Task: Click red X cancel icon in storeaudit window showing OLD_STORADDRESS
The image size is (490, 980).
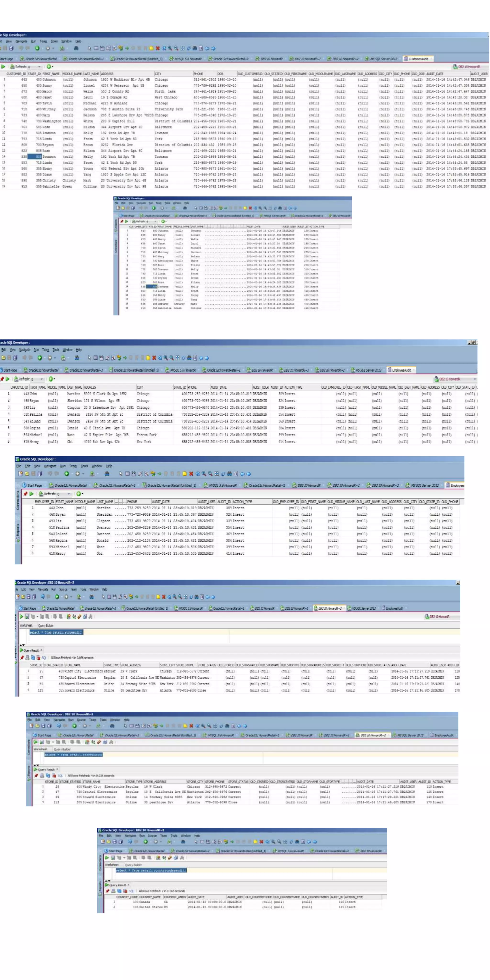Action: point(164,597)
